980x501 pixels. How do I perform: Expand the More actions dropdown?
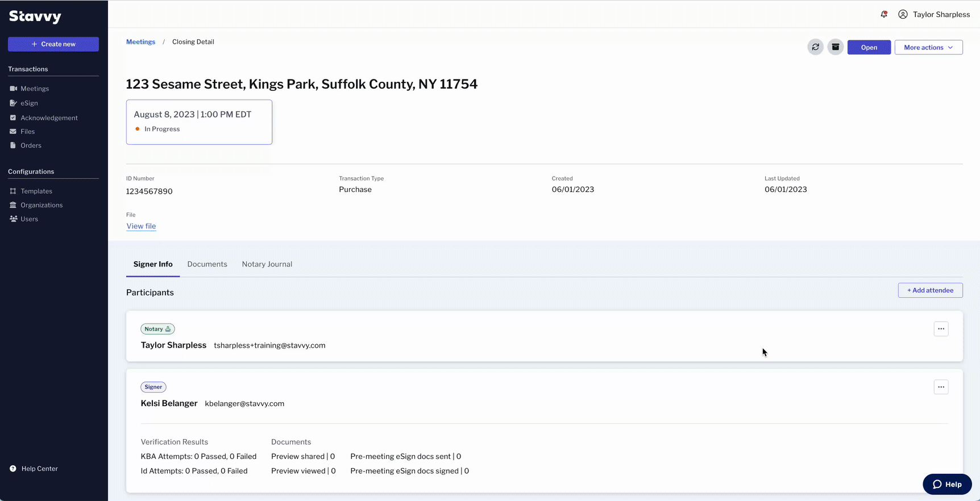click(x=928, y=47)
